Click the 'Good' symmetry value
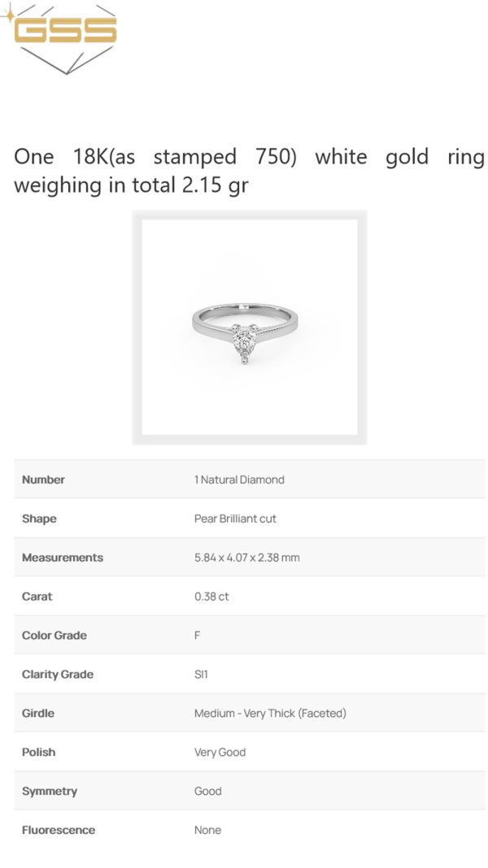Image resolution: width=488 pixels, height=868 pixels. [x=207, y=791]
